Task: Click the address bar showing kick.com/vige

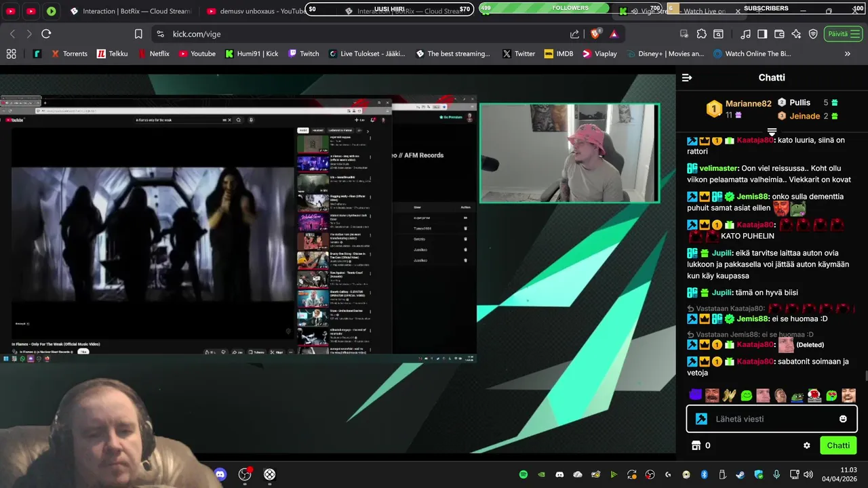Action: (366, 34)
